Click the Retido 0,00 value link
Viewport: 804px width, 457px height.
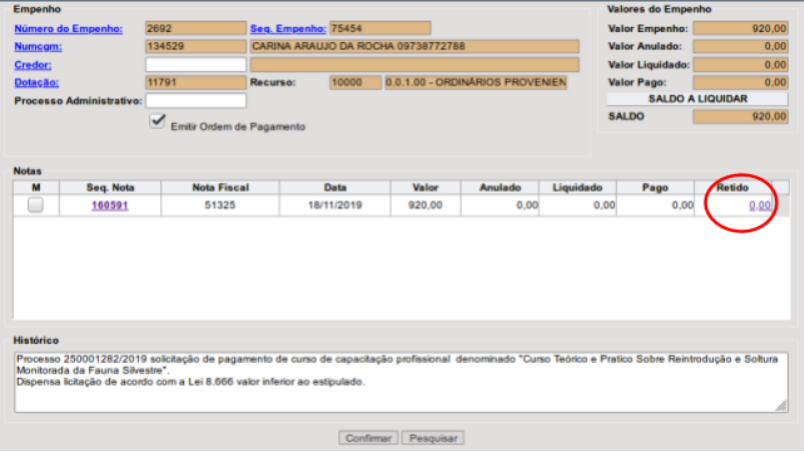point(760,205)
